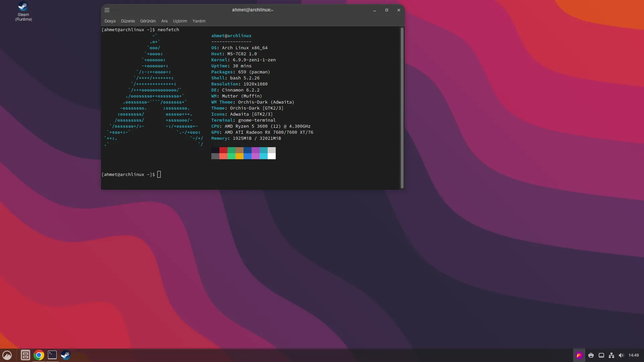Viewport: 644px width, 362px height.
Task: Click the Flameshot tray icon
Action: pos(579,355)
